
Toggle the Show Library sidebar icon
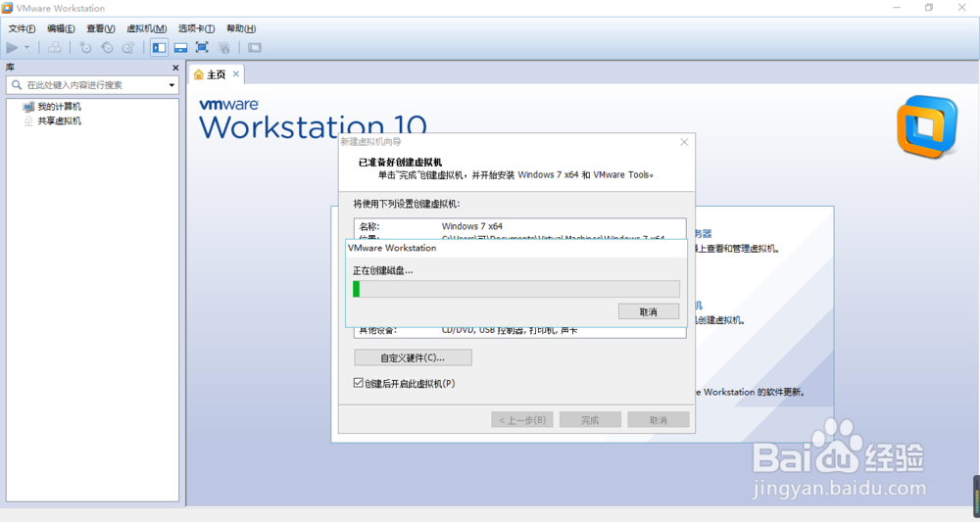160,47
